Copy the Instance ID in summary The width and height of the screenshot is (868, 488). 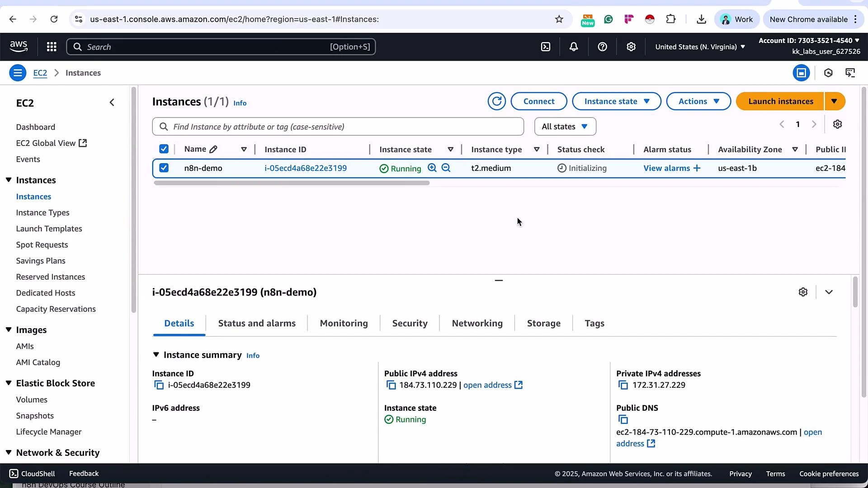pos(159,385)
